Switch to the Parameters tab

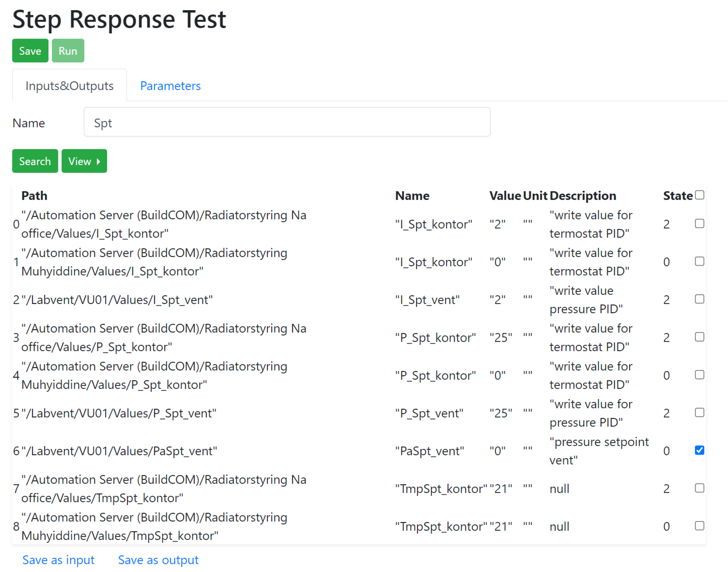[x=170, y=86]
